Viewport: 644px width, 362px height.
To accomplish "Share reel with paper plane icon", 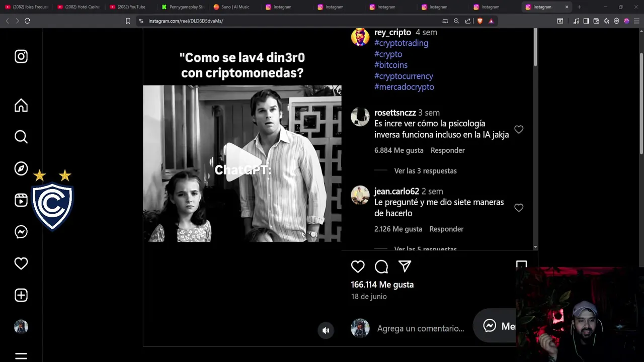I will tap(405, 266).
